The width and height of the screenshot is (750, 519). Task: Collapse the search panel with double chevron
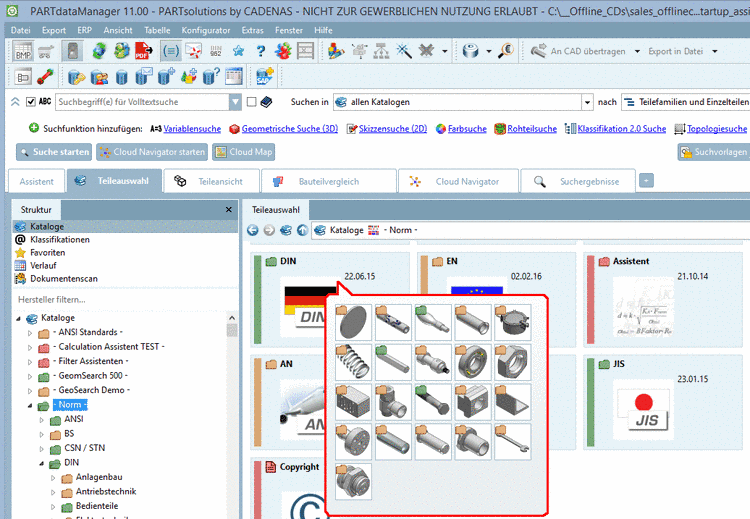coord(15,102)
